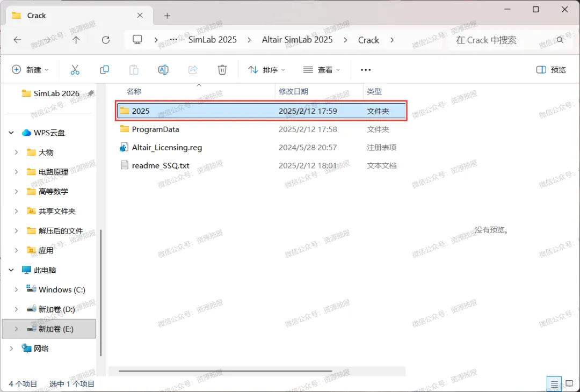Open the 排序 sort dropdown
The image size is (580, 392).
click(267, 69)
